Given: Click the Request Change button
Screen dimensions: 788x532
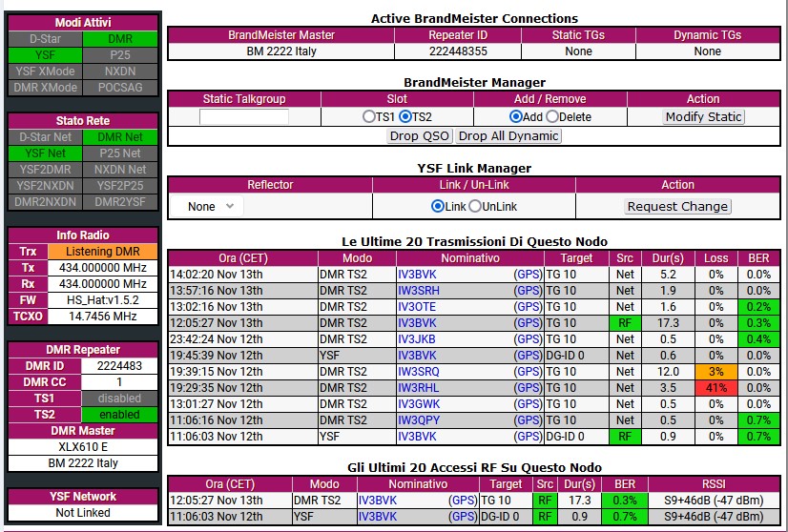Looking at the screenshot, I should click(677, 207).
